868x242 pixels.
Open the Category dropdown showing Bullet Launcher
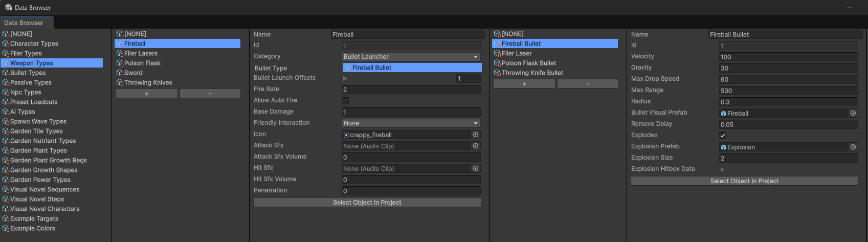point(411,57)
